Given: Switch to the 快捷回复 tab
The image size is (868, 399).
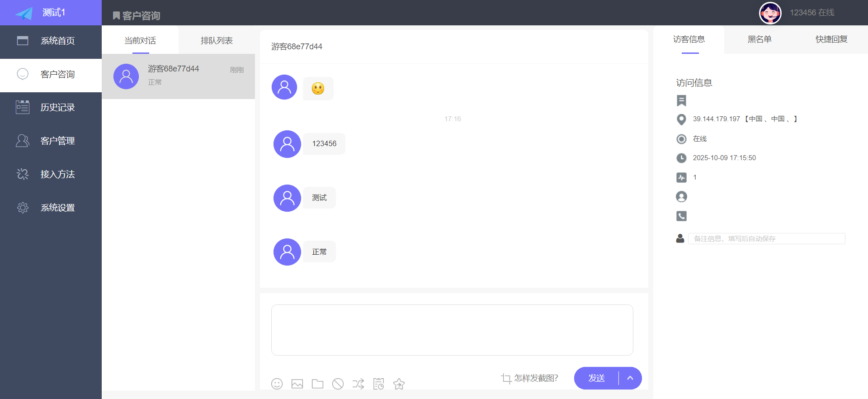Looking at the screenshot, I should point(831,39).
